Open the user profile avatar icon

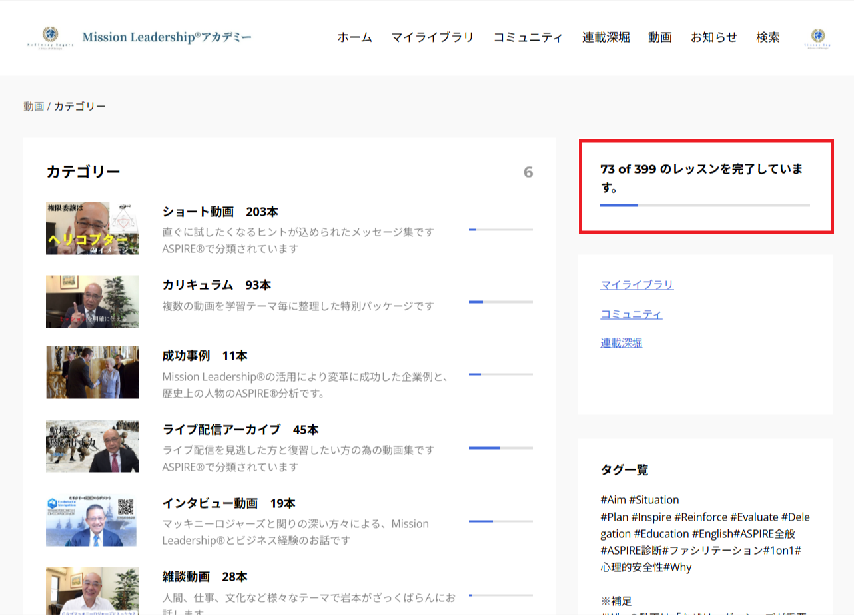click(x=817, y=37)
